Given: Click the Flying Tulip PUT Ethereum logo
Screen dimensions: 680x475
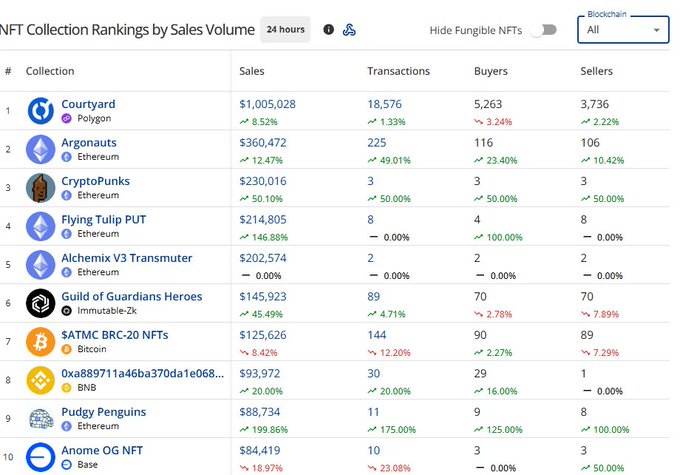Looking at the screenshot, I should click(40, 226).
